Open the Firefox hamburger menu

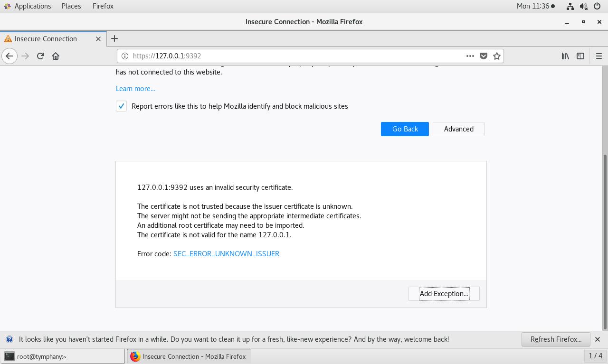click(598, 56)
